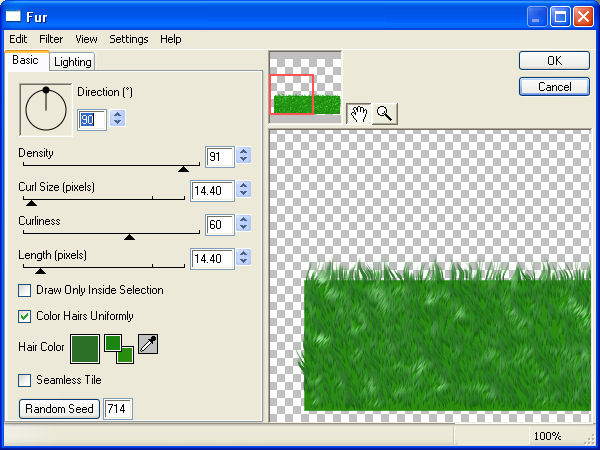The width and height of the screenshot is (600, 450).
Task: Click the Fur window title bar icon
Action: coord(14,15)
